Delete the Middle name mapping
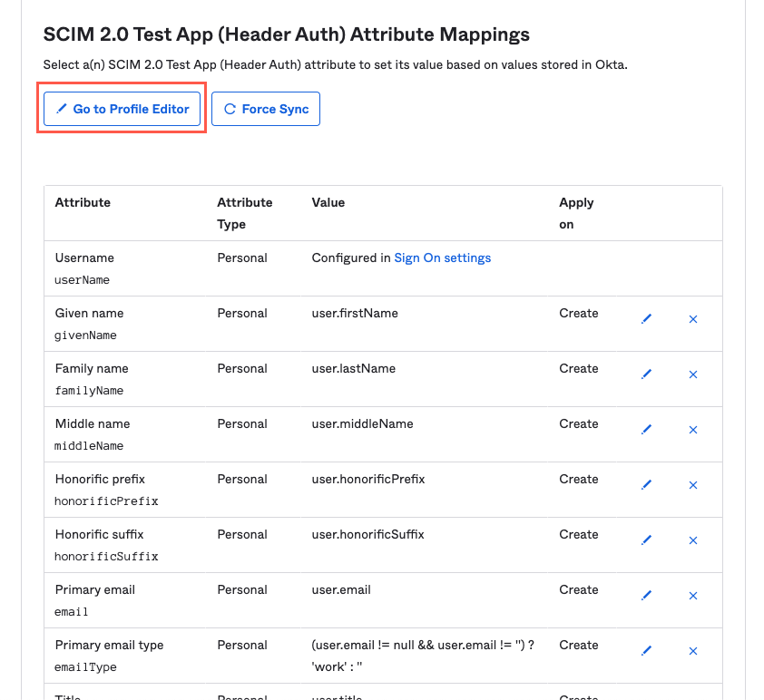Image resolution: width=764 pixels, height=700 pixels. (x=693, y=430)
